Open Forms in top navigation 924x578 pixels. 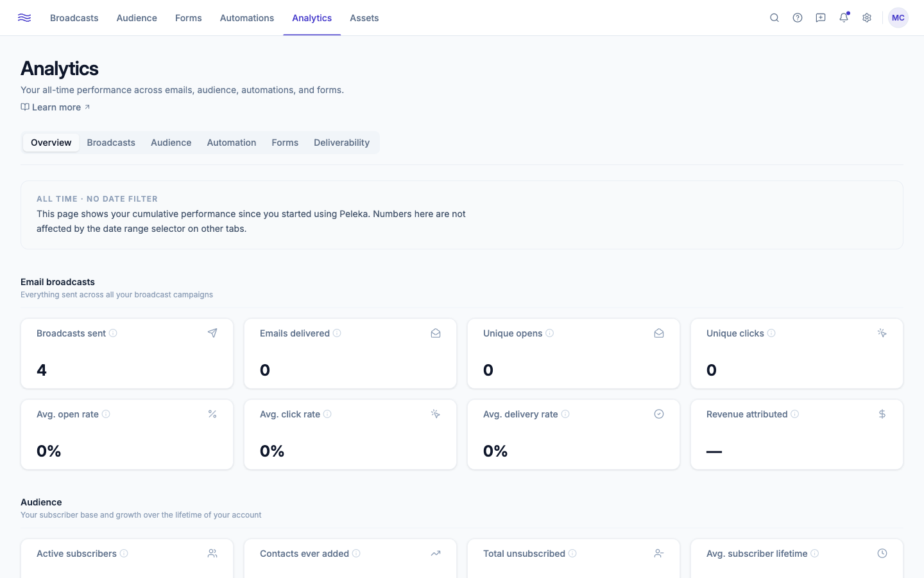pyautogui.click(x=189, y=18)
